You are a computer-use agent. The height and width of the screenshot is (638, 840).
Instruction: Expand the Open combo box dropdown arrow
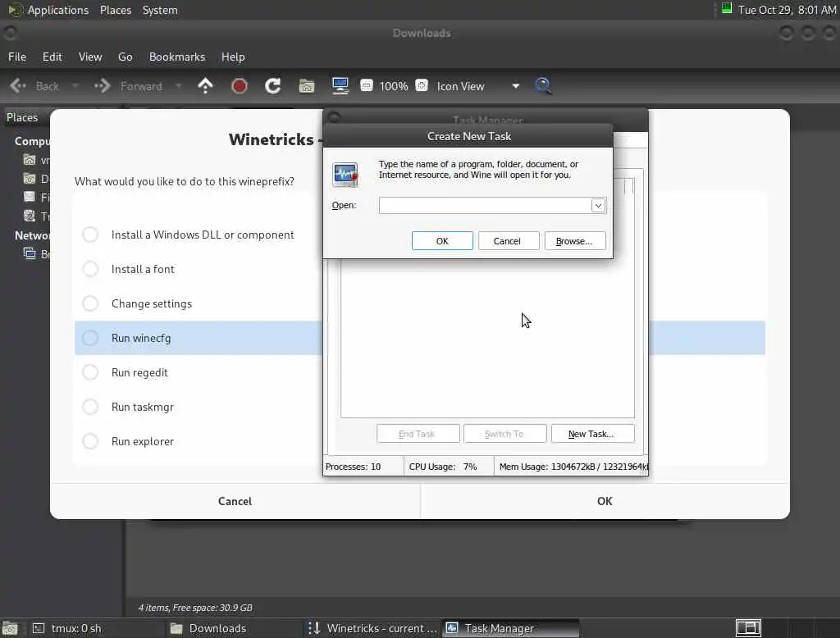coord(598,205)
